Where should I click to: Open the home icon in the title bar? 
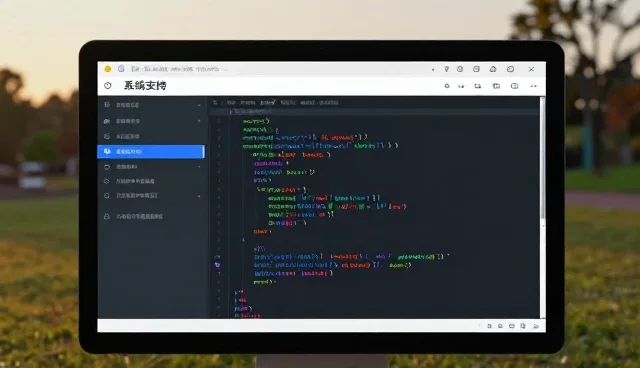coord(493,69)
